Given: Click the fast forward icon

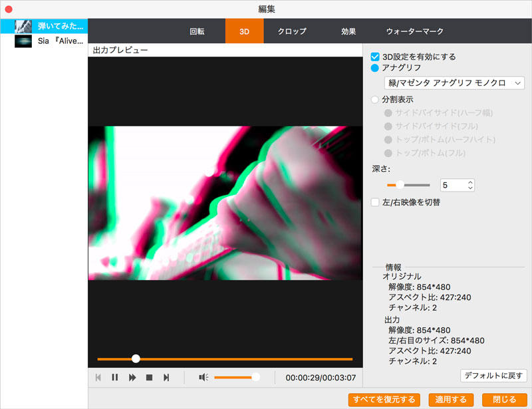Looking at the screenshot, I should [x=132, y=378].
